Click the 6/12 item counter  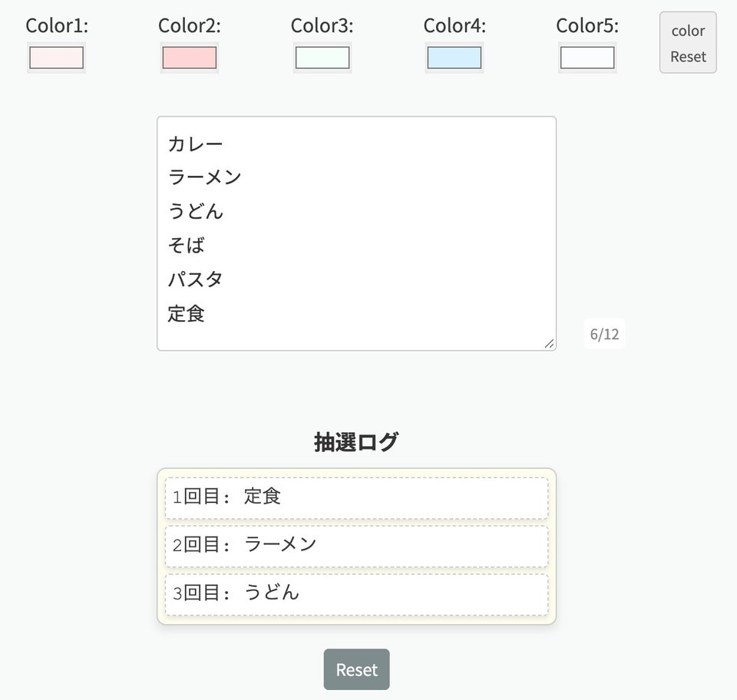pos(604,334)
